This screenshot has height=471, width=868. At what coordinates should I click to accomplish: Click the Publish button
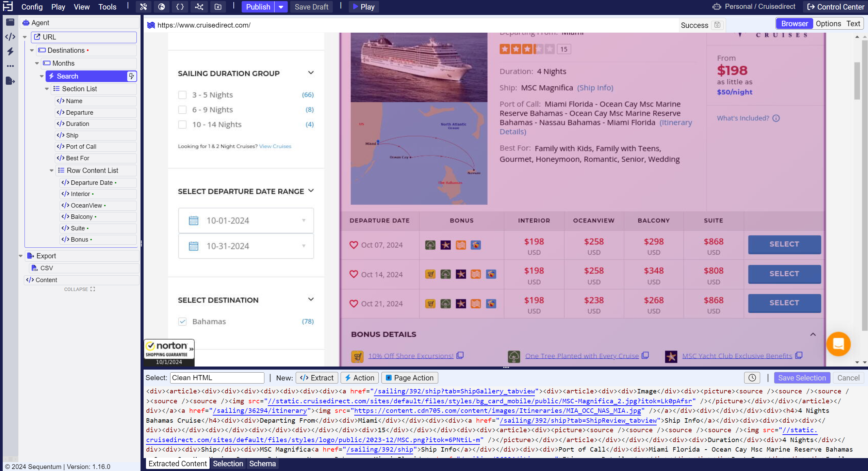tap(258, 7)
